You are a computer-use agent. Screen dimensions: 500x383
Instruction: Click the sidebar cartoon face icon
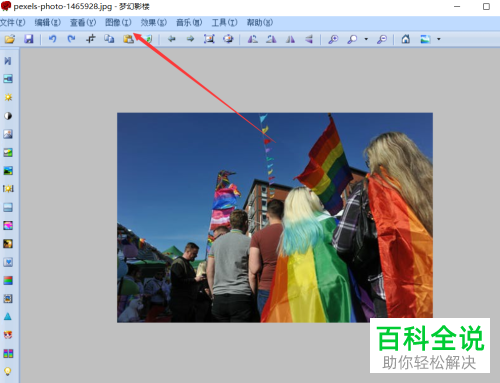pos(8,335)
